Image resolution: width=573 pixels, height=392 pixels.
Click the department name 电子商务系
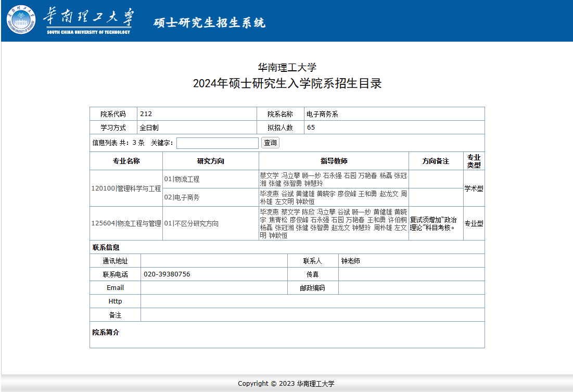point(322,114)
